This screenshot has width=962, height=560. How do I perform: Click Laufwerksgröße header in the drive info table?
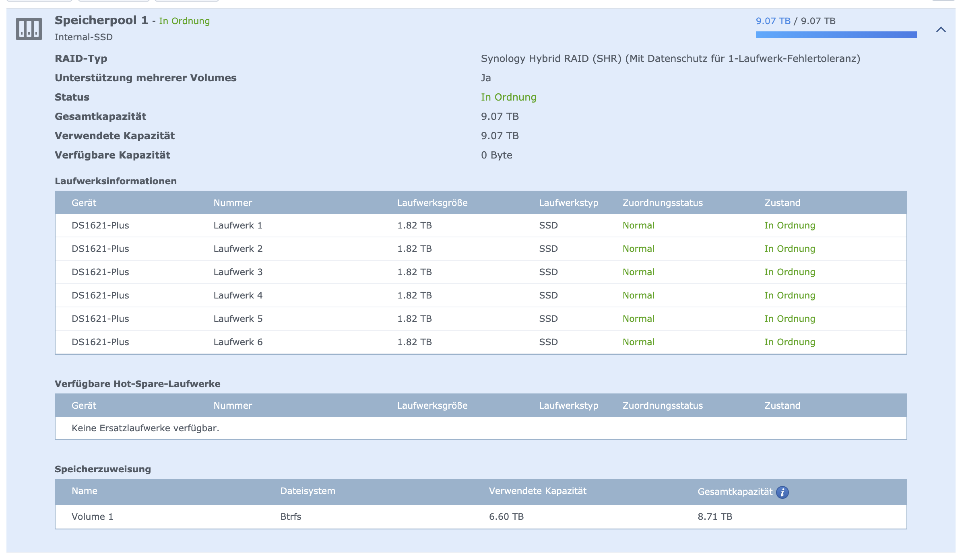(432, 203)
